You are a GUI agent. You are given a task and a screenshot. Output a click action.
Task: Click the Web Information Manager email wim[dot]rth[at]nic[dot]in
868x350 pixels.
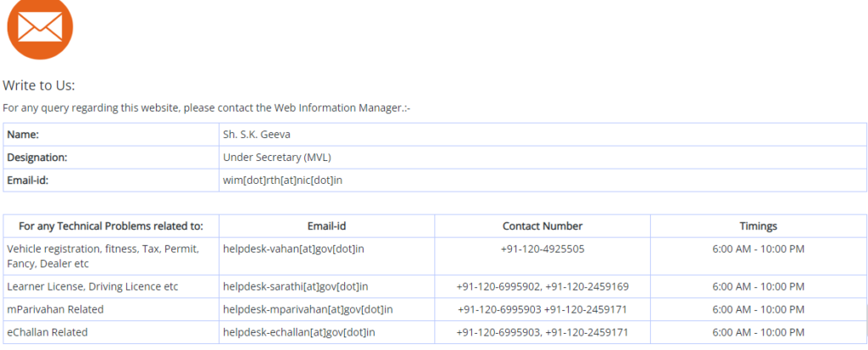[x=282, y=180]
